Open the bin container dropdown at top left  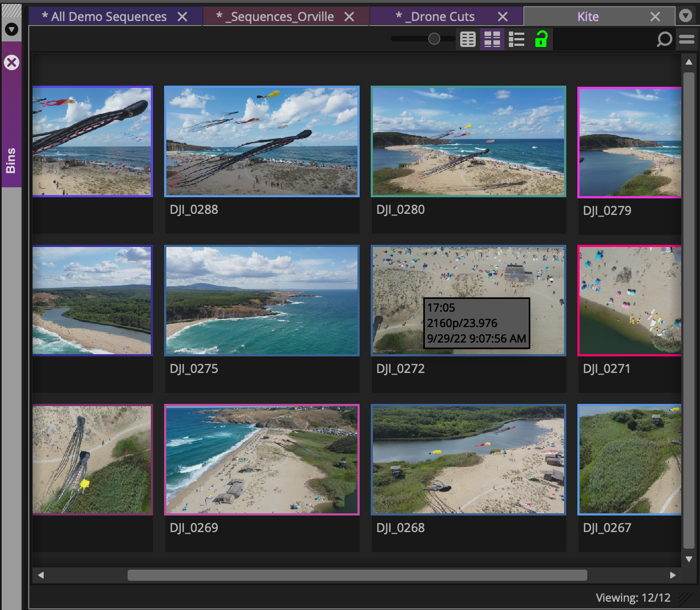click(11, 29)
